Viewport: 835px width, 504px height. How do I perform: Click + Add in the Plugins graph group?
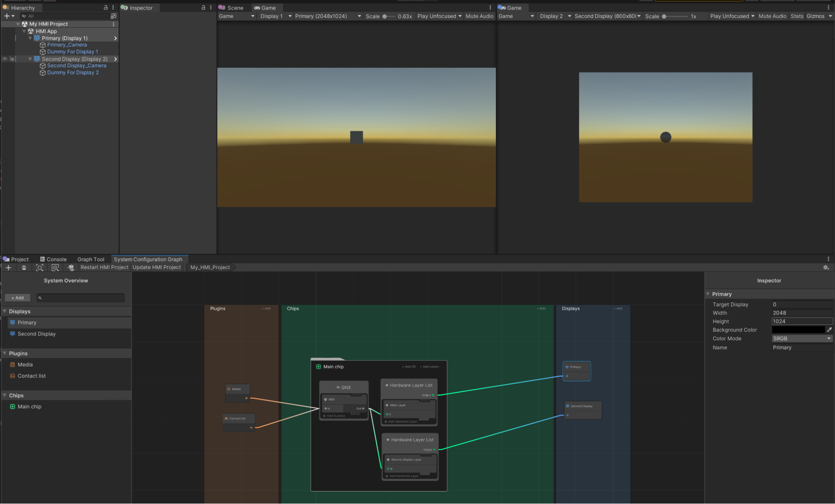tap(266, 309)
